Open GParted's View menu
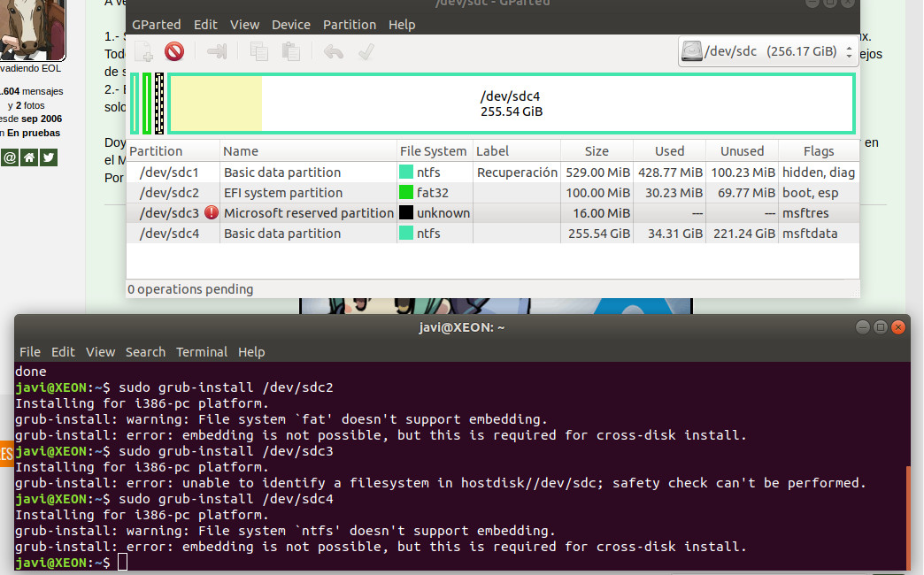This screenshot has width=924, height=575. pyautogui.click(x=244, y=25)
